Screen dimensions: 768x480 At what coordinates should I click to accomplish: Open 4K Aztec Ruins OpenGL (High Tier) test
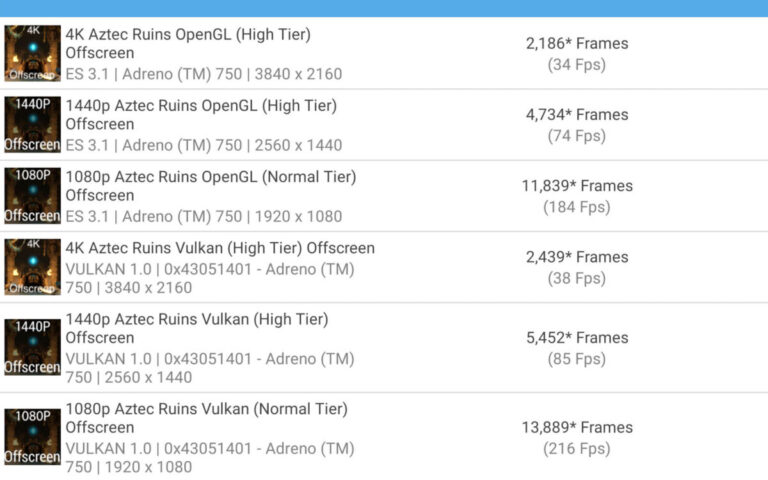188,34
